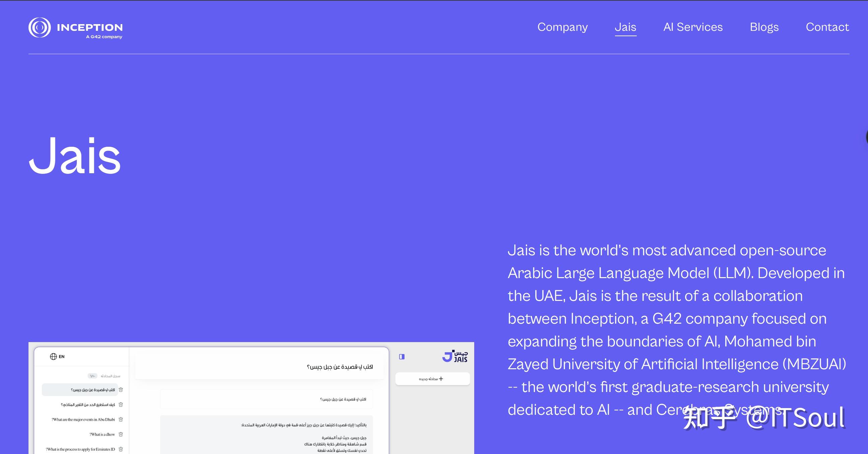Click the Blogs navigation tab
Viewport: 868px width, 454px height.
[764, 27]
